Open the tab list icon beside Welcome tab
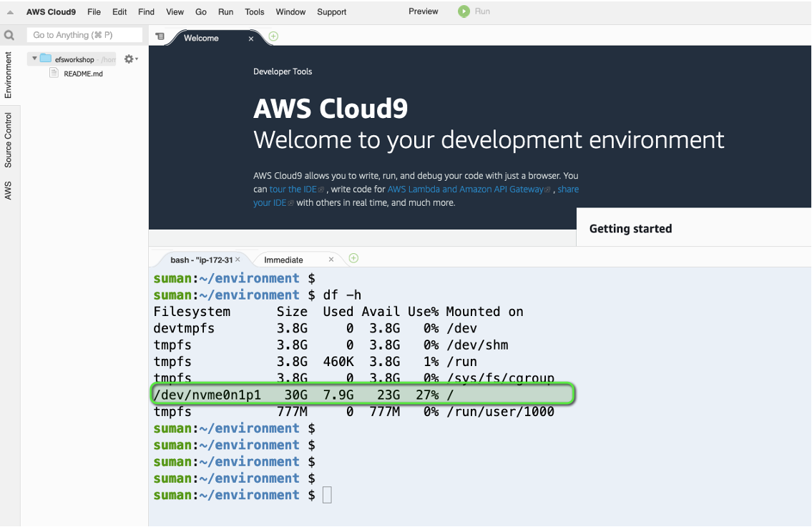812x527 pixels. pos(160,36)
